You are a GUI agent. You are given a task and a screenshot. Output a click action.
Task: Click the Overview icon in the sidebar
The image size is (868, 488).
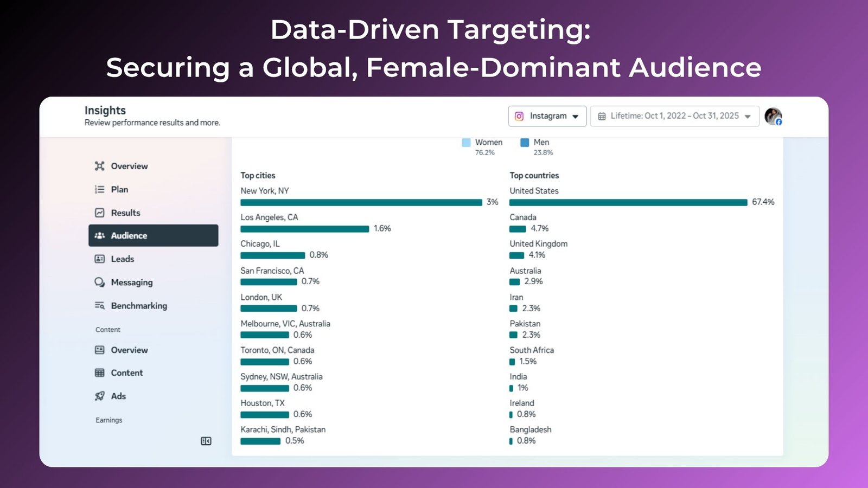pyautogui.click(x=100, y=166)
